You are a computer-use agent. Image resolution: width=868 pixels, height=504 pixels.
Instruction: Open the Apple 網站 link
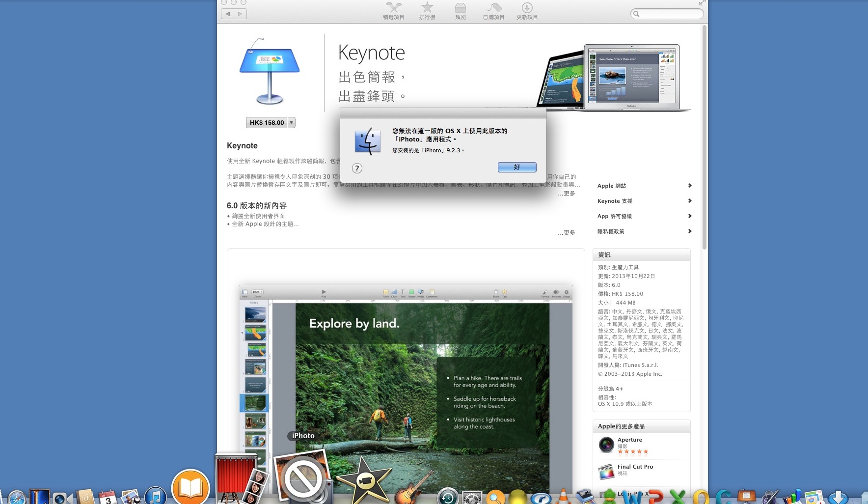[x=612, y=186]
